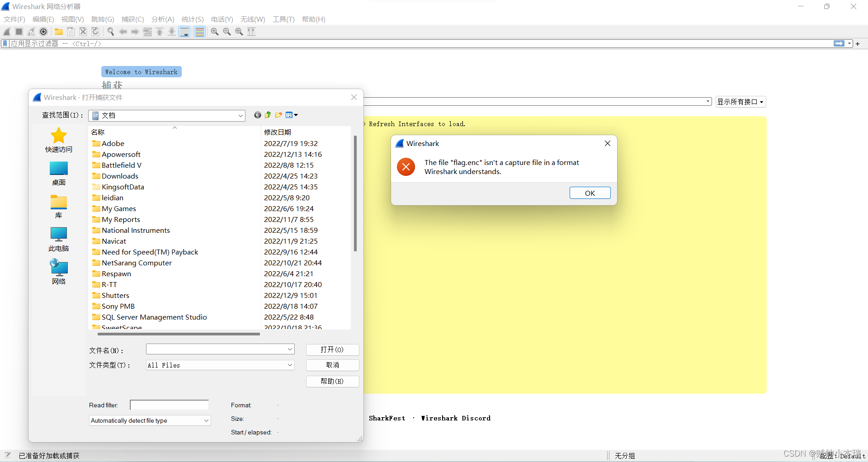The image size is (868, 462).
Task: Expand the 文件名 filename dropdown arrow
Action: (x=290, y=349)
